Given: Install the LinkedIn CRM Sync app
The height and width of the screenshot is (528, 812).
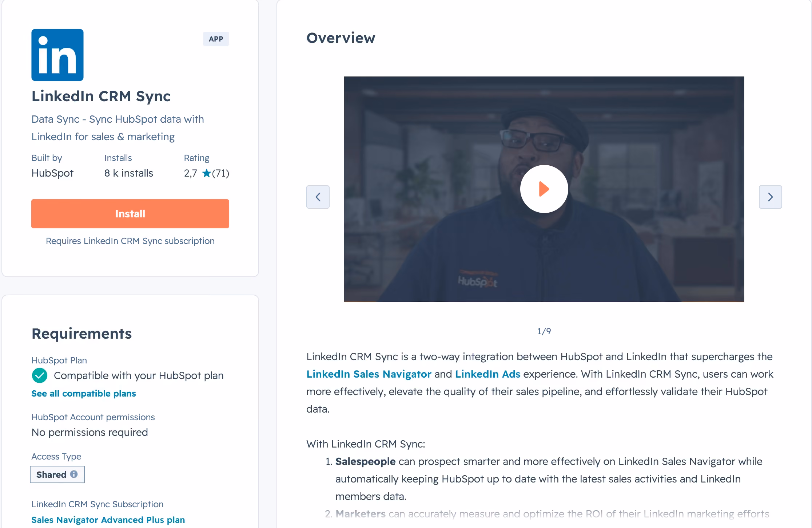Looking at the screenshot, I should coord(130,214).
